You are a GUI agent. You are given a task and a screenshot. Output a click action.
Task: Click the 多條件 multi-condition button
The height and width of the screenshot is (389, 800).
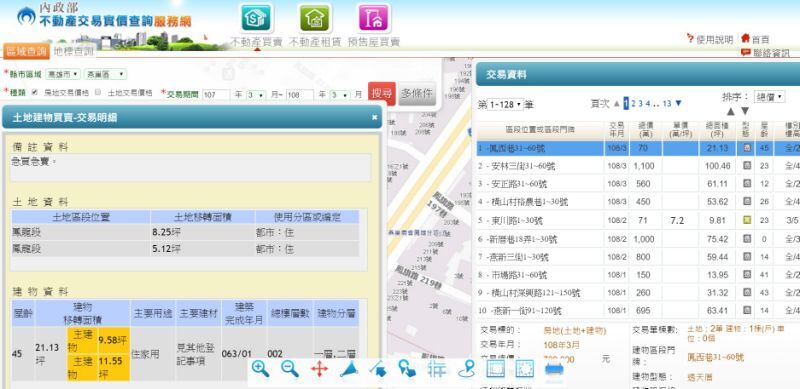pos(417,93)
